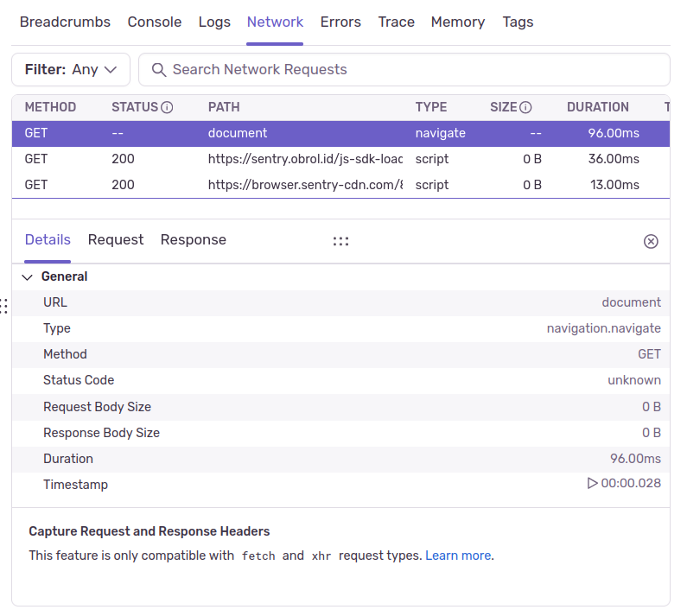This screenshot has width=687, height=616.
Task: Select the sentry.obrol.id script request row
Action: click(x=305, y=159)
